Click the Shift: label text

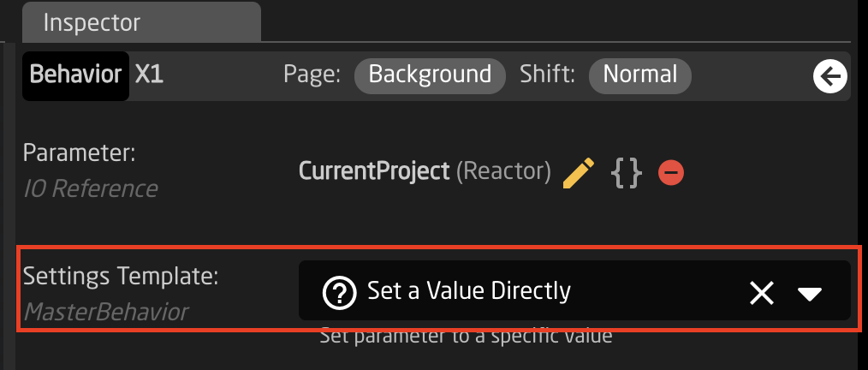(547, 75)
